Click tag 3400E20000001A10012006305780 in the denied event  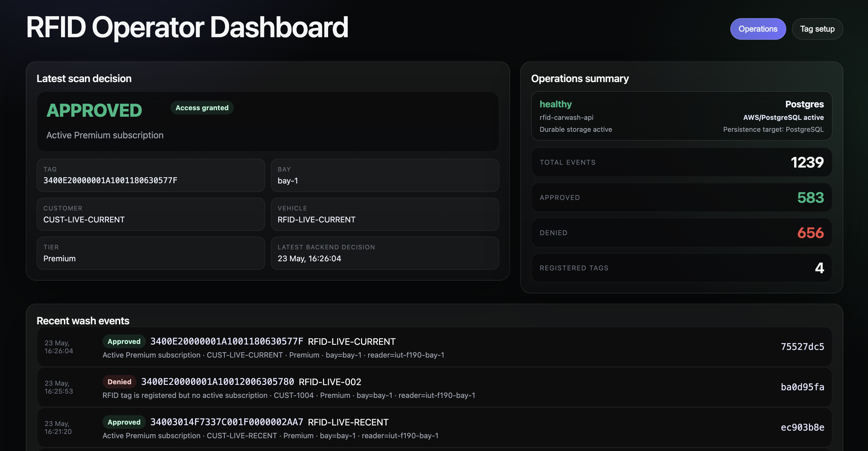click(x=218, y=382)
